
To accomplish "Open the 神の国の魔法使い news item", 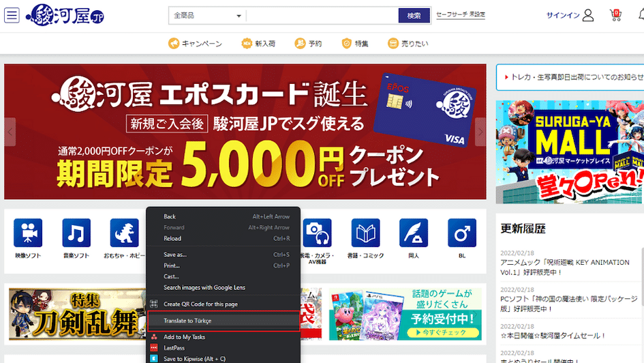I will (x=569, y=304).
